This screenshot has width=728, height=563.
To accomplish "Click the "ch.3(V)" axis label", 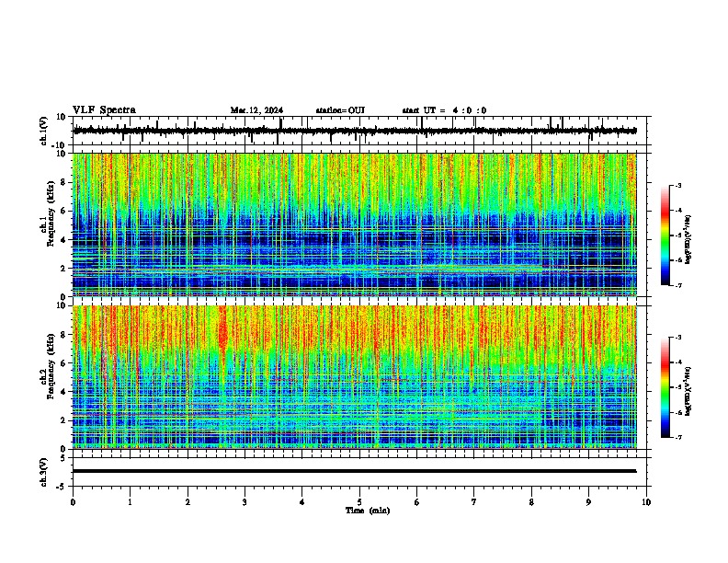I will pos(44,473).
